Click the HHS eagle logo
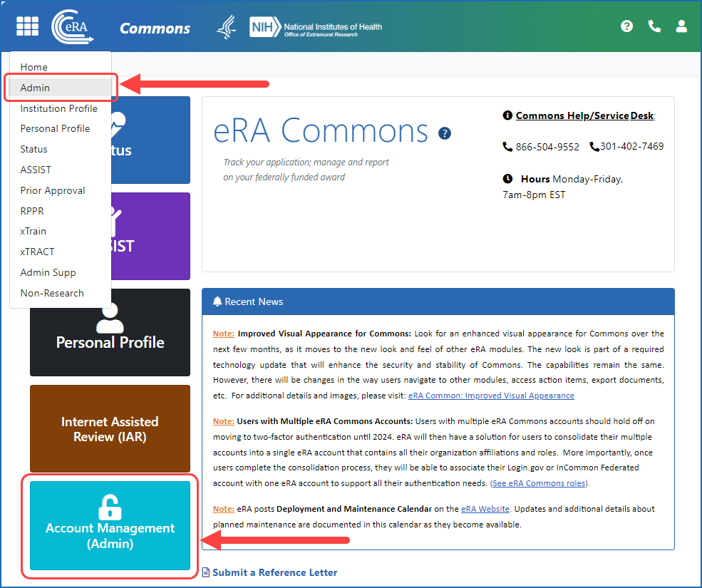This screenshot has width=702, height=588. pyautogui.click(x=227, y=27)
